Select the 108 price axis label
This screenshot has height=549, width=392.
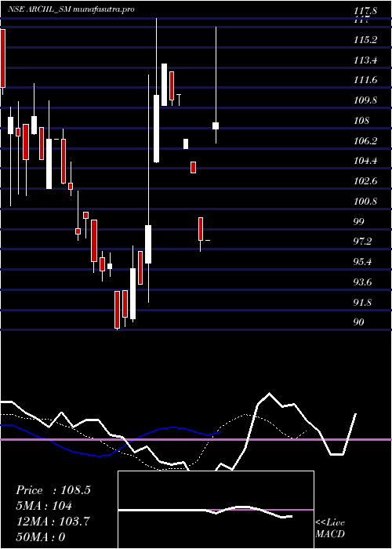[361, 121]
